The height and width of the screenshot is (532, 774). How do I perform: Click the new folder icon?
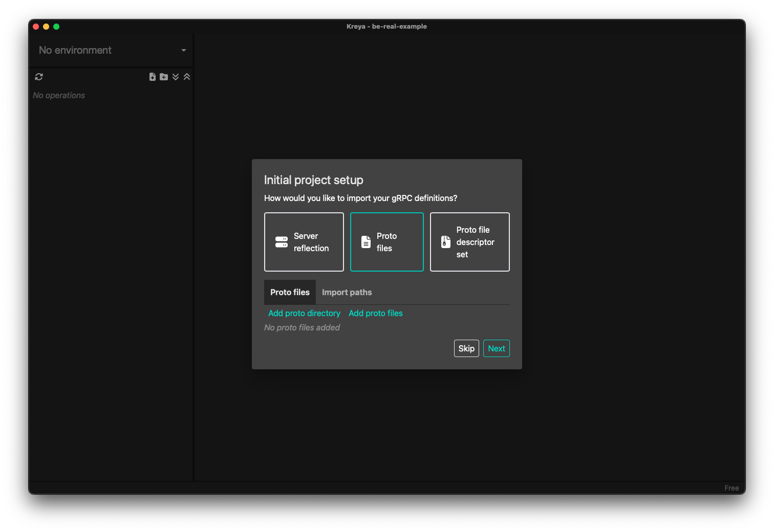(164, 77)
